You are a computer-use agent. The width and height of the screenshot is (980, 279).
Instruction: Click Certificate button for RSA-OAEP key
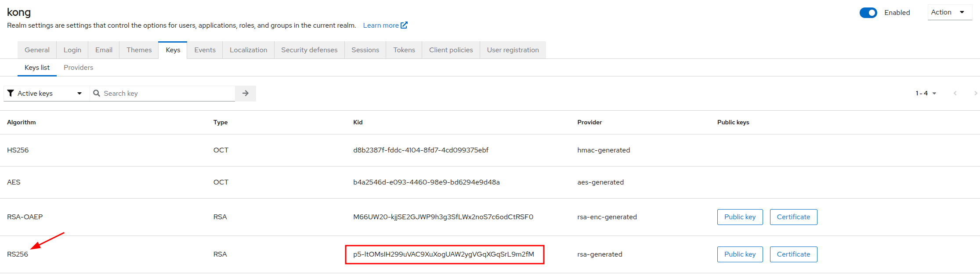tap(793, 217)
